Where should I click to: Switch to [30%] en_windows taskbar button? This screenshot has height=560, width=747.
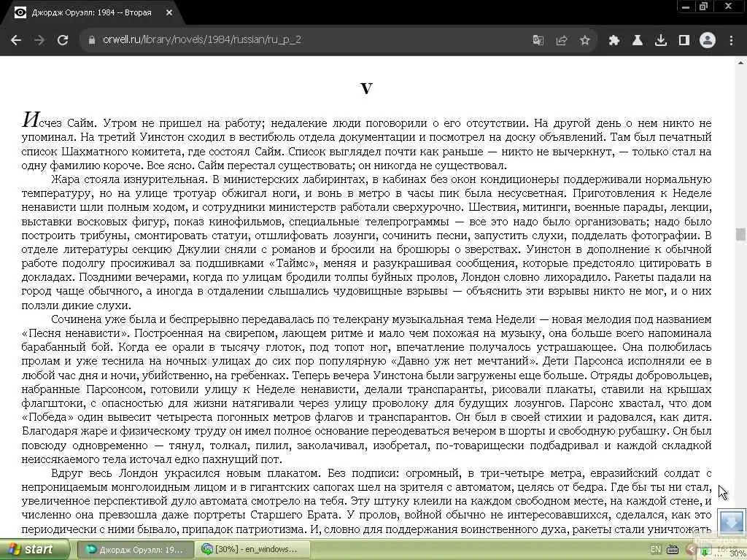point(252,550)
